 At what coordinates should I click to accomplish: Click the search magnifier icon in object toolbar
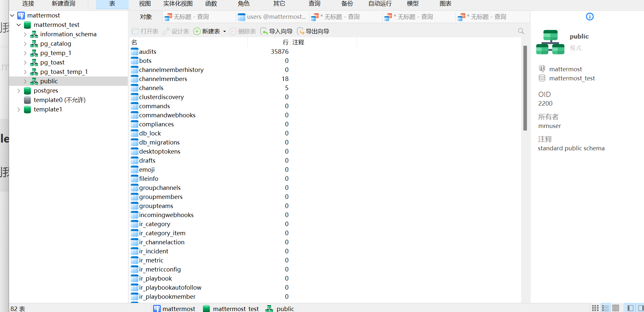[521, 31]
